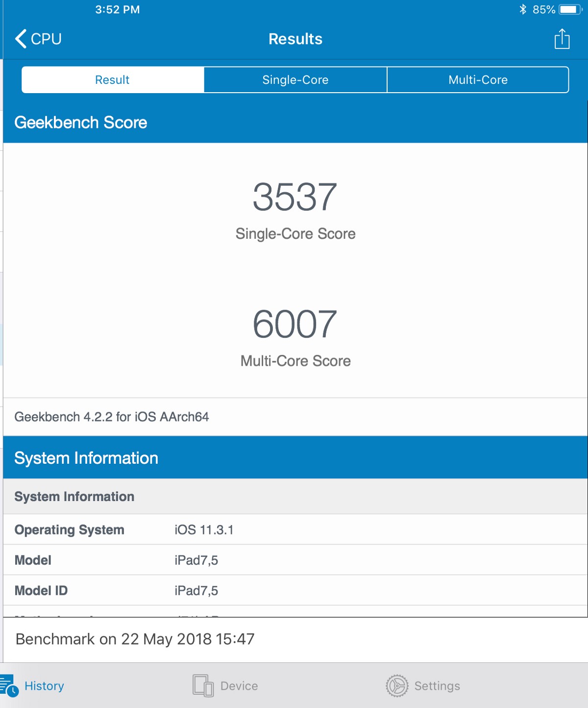Viewport: 588px width, 708px height.
Task: Go back to the CPU screen
Action: tap(38, 39)
